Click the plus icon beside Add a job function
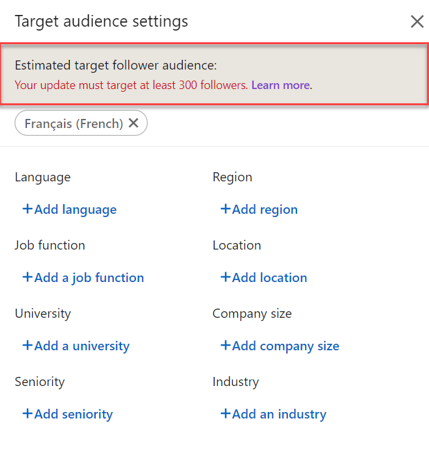Viewport: 429px width, 451px height. [x=27, y=277]
